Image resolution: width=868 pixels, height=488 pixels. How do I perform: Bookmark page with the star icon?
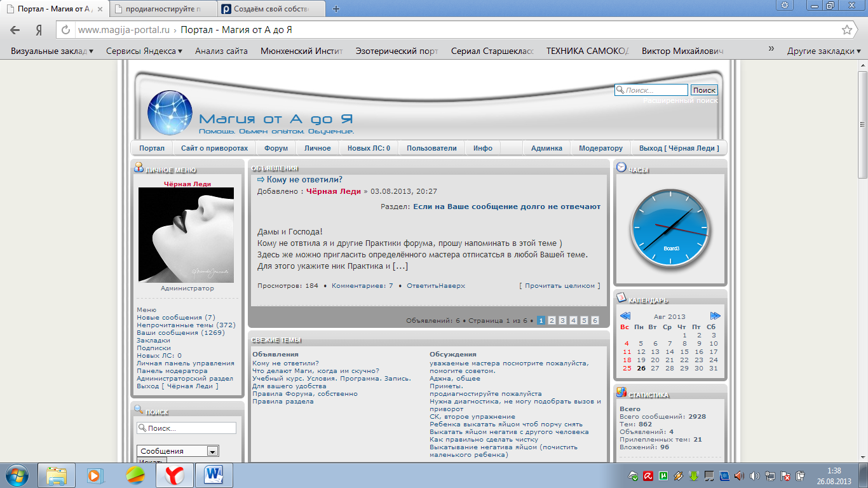click(x=846, y=30)
